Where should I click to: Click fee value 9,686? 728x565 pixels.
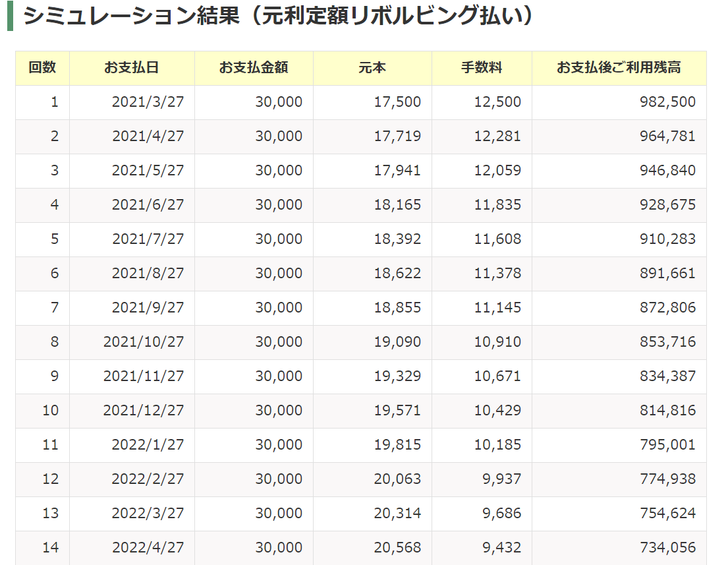[x=502, y=514]
